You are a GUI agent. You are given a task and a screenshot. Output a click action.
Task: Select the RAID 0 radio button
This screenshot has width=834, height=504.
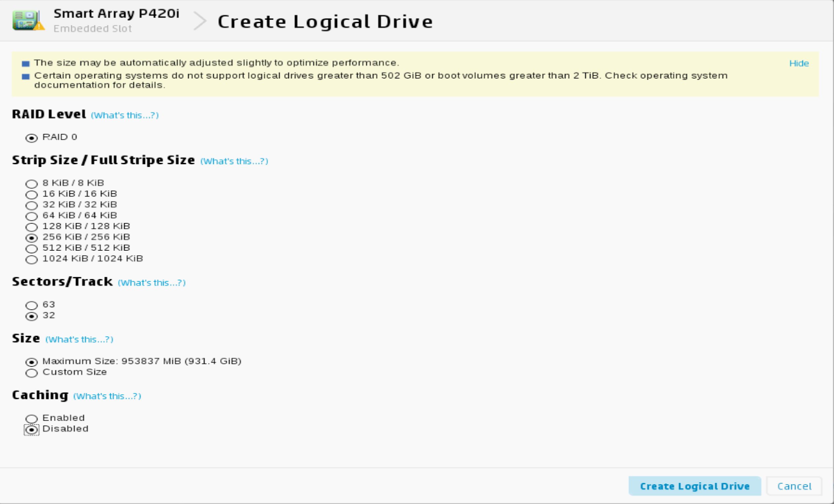coord(31,138)
